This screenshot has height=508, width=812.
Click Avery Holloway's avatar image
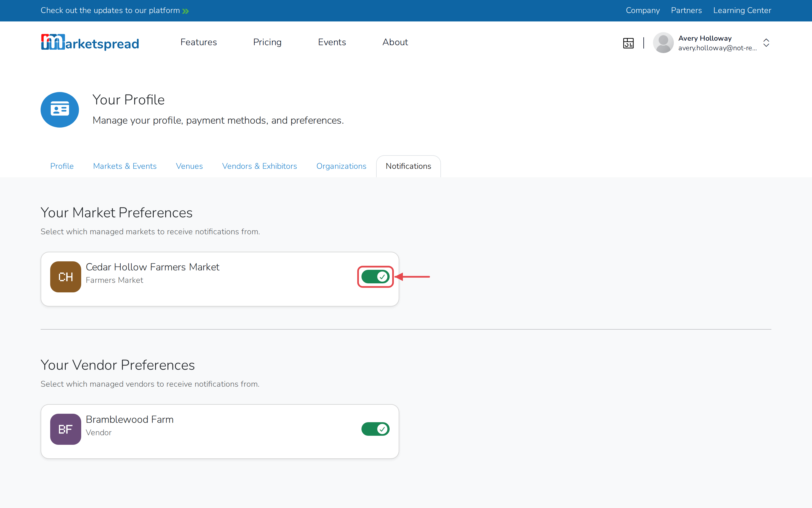663,43
